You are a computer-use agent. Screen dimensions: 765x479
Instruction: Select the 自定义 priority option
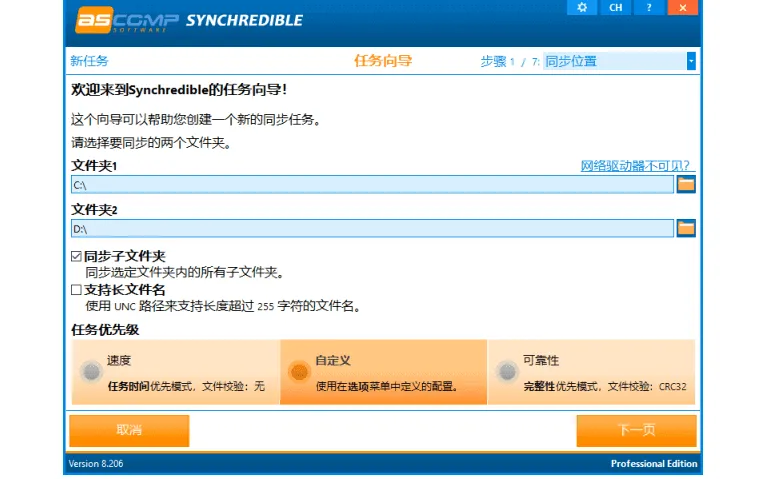tap(383, 372)
